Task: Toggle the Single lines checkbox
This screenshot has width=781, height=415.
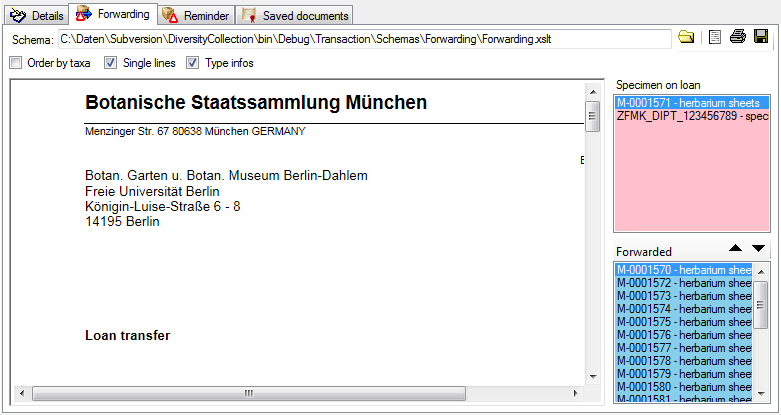Action: point(110,63)
